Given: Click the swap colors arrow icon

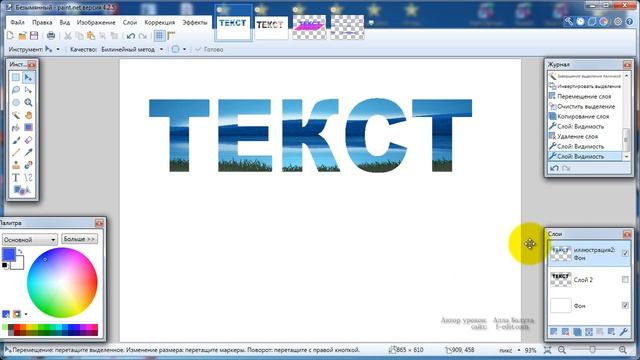Looking at the screenshot, I should (20, 251).
